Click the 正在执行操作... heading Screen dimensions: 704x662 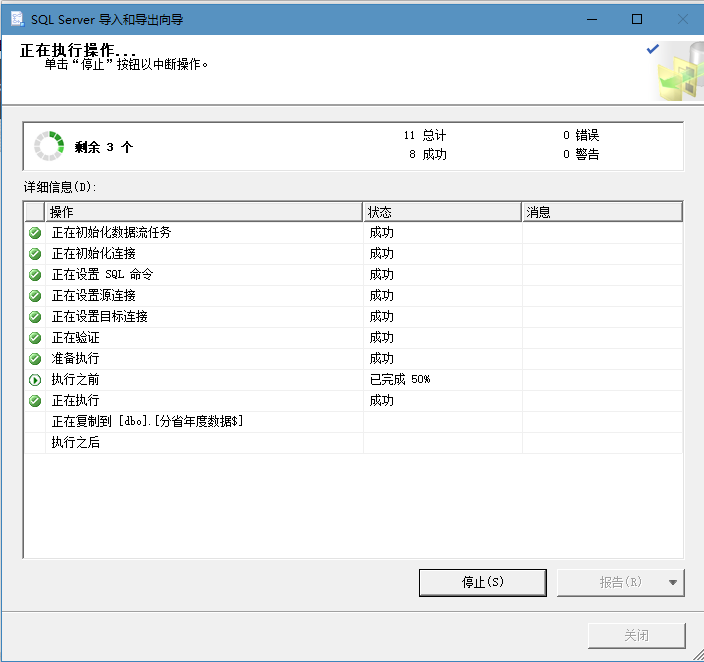point(78,50)
